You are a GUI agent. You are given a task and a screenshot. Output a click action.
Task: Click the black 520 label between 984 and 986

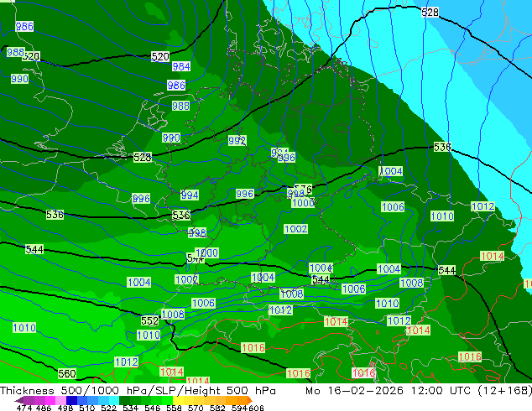click(160, 57)
